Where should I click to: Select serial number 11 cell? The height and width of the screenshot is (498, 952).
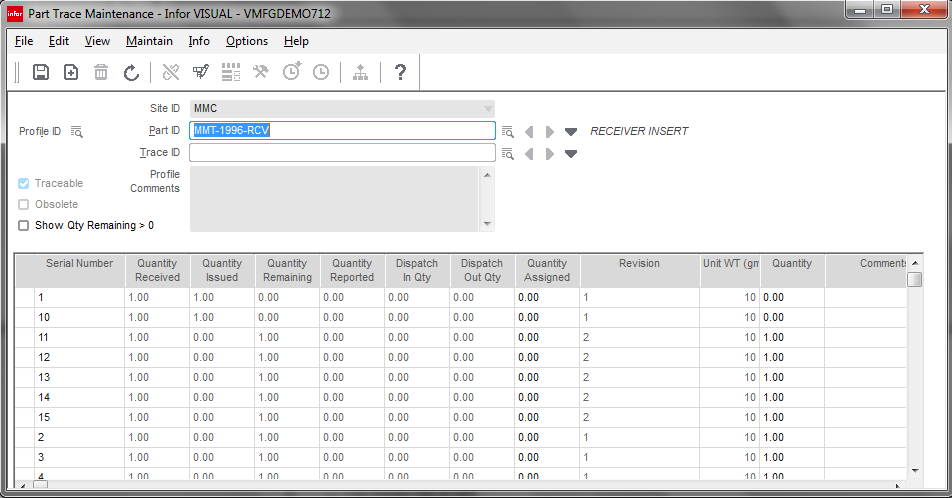[80, 338]
